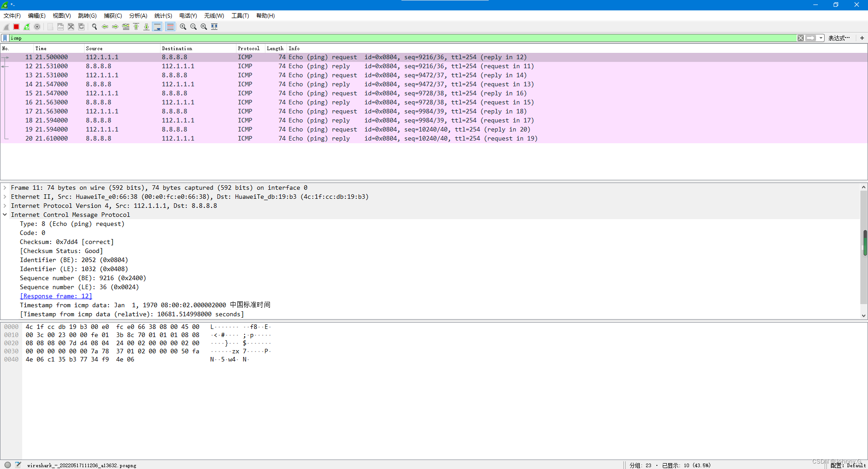Viewport: 868px width, 469px height.
Task: Click the go to specified packet icon
Action: point(126,27)
